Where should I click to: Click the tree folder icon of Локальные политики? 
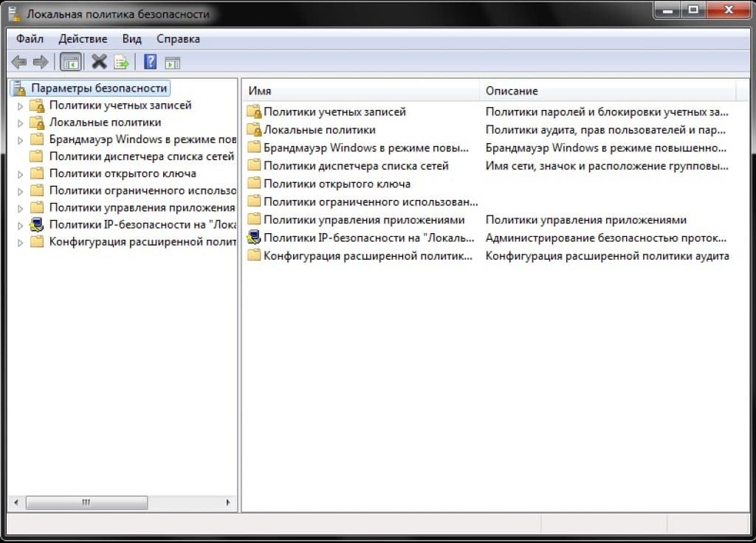(x=37, y=122)
